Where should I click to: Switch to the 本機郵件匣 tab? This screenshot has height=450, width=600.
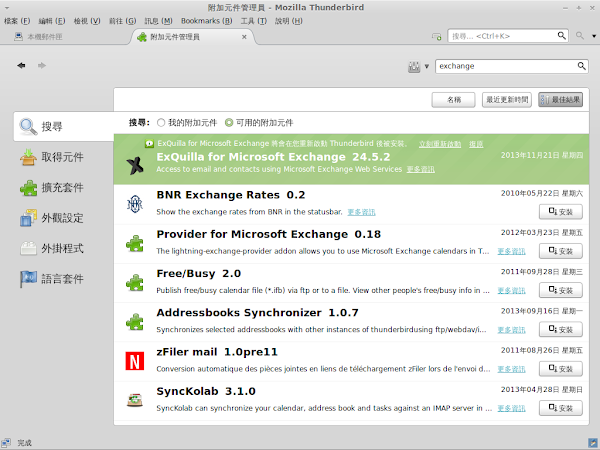38,37
